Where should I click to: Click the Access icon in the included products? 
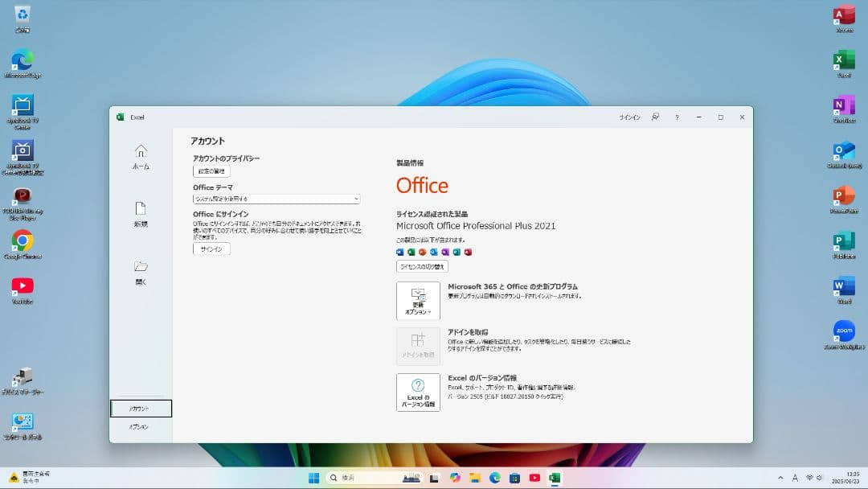pos(467,252)
